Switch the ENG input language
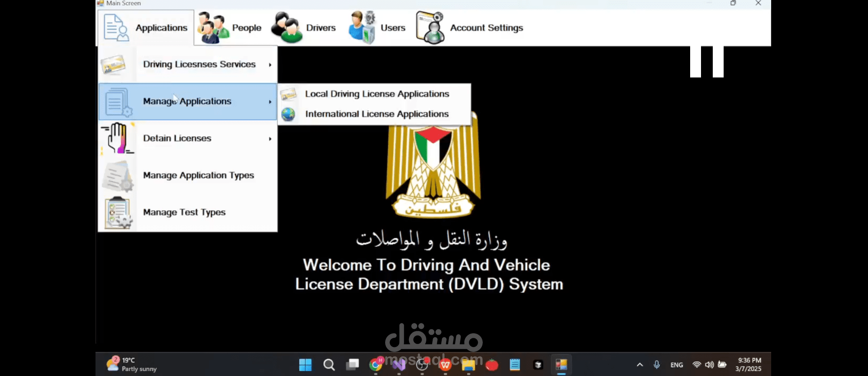The image size is (868, 376). pyautogui.click(x=677, y=365)
